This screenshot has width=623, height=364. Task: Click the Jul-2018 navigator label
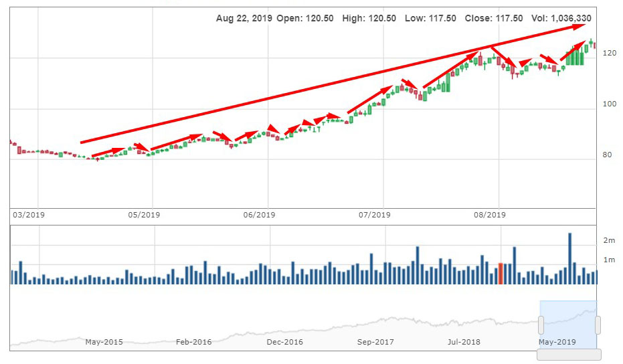click(x=464, y=342)
